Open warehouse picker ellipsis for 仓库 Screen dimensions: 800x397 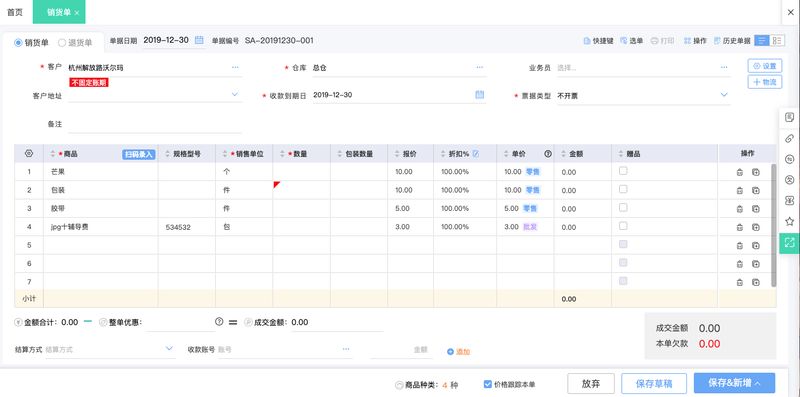pyautogui.click(x=480, y=67)
